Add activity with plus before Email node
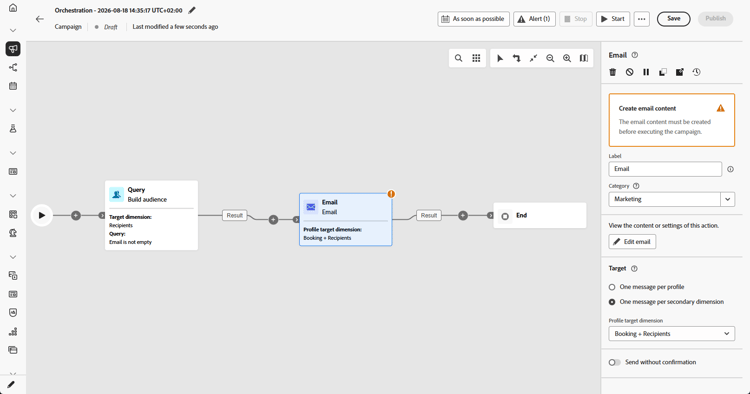The height and width of the screenshot is (394, 750). (273, 220)
